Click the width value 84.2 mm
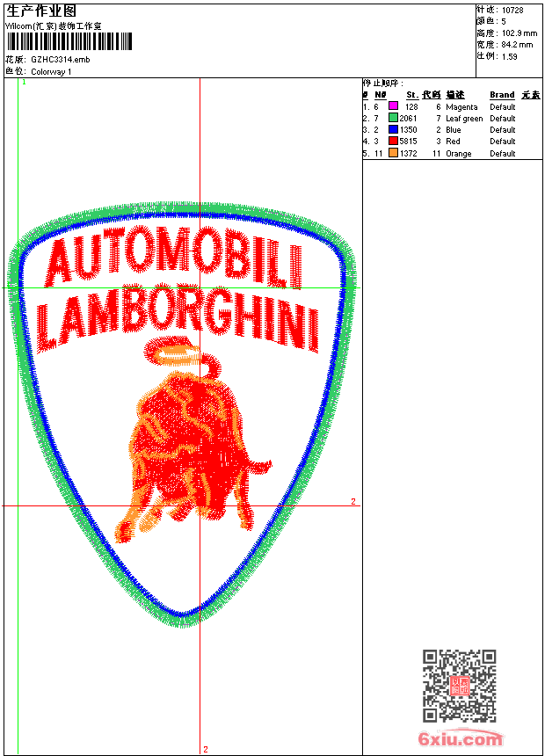Viewport: 545px width, 756px height. [x=517, y=45]
